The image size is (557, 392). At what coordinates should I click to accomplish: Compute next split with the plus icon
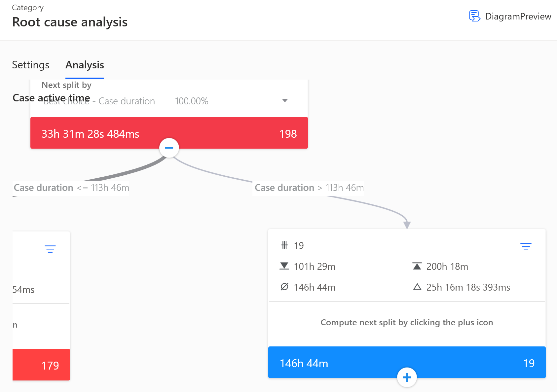pyautogui.click(x=407, y=377)
